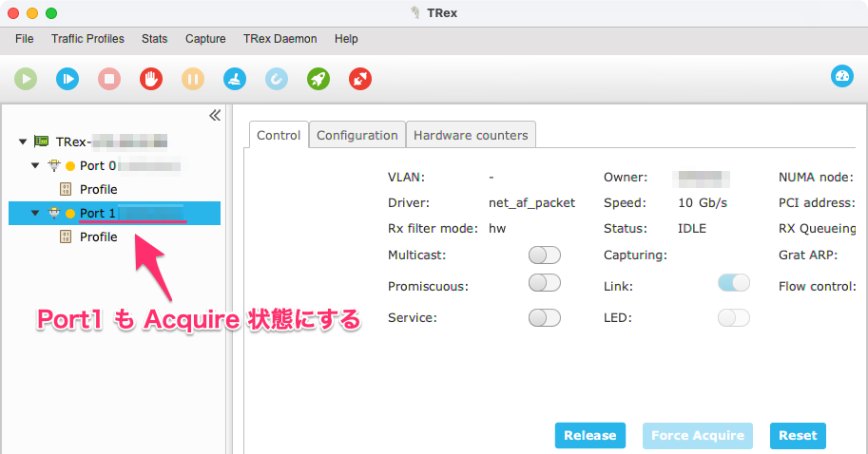Click the VLAN label

pyautogui.click(x=406, y=178)
